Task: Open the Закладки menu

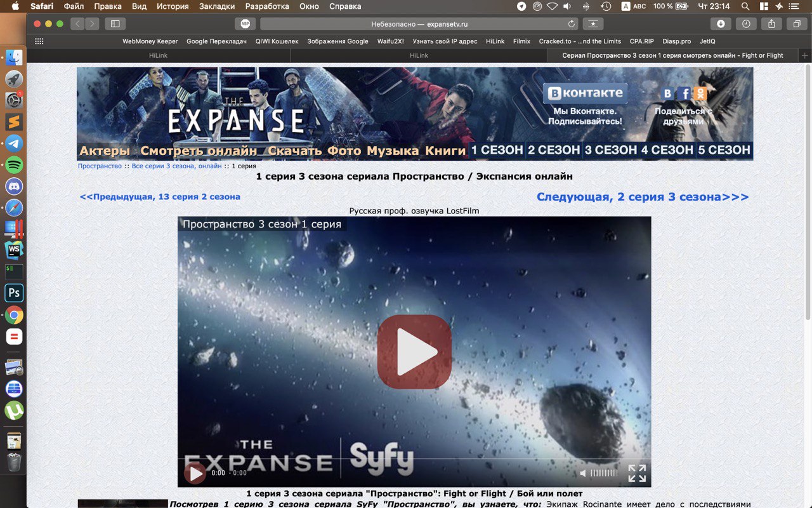Action: coord(216,6)
